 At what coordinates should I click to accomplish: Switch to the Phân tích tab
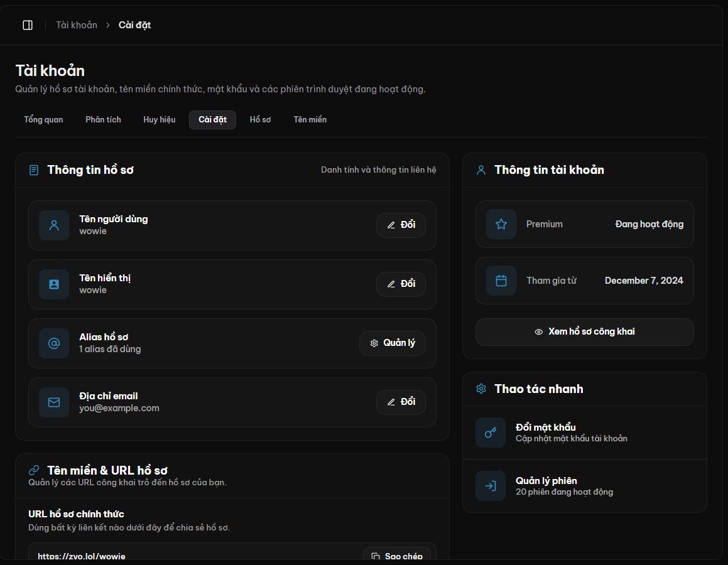(x=103, y=120)
